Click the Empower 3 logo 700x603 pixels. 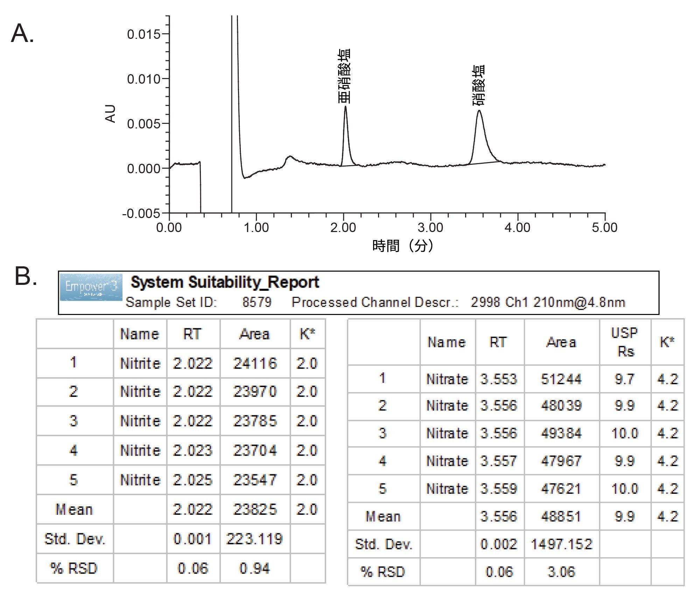91,287
